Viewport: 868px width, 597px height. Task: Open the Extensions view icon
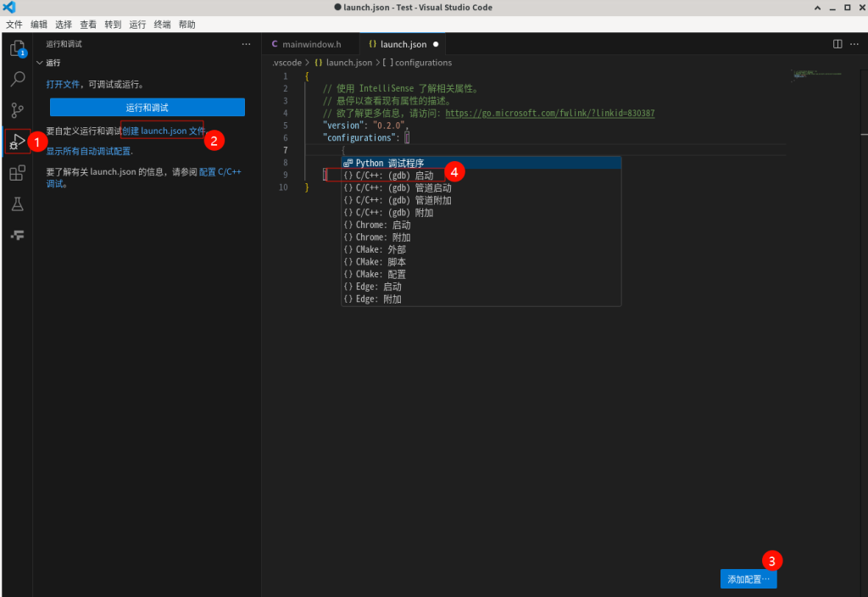click(x=16, y=173)
